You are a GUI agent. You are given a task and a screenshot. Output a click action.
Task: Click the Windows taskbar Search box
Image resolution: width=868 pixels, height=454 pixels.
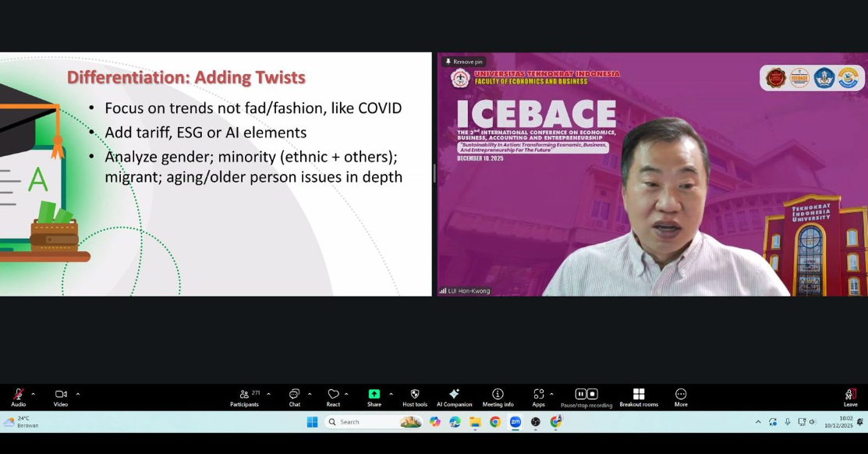tap(363, 422)
